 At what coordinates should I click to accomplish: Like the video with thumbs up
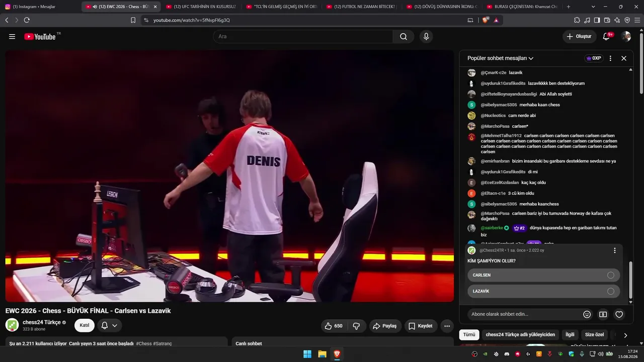(333, 326)
